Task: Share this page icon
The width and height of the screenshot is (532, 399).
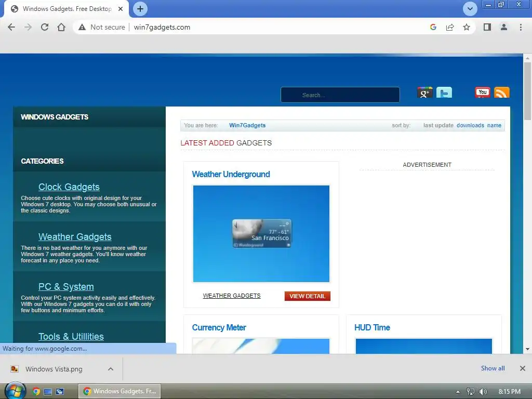Action: click(450, 27)
